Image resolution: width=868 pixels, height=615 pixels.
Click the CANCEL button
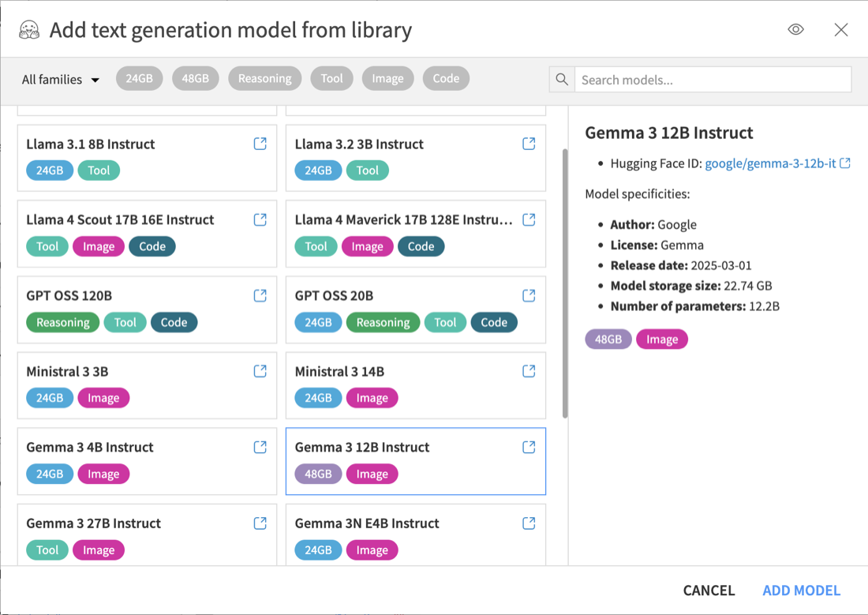709,591
